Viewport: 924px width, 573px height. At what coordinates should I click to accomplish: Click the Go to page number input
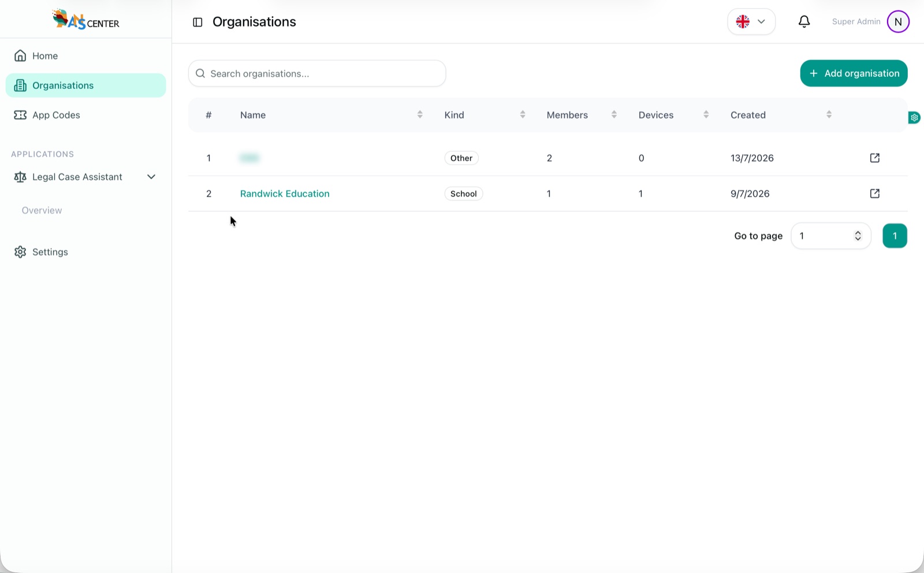coord(830,236)
